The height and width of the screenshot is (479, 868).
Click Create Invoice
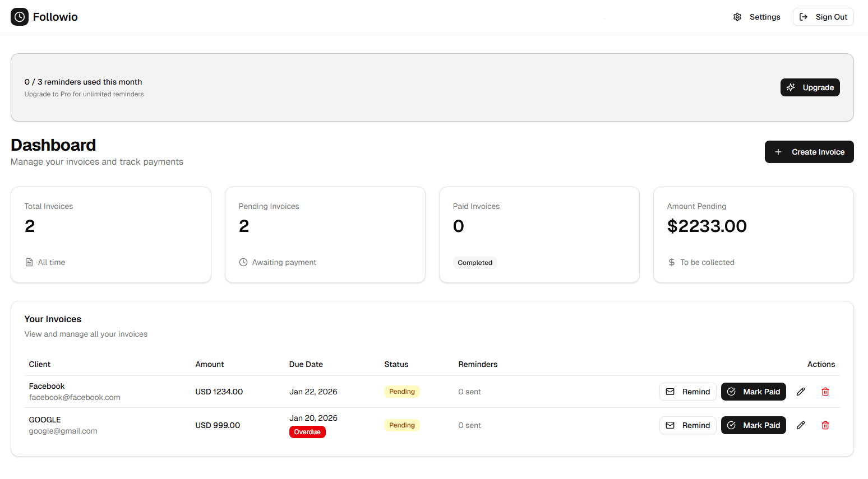click(x=809, y=152)
